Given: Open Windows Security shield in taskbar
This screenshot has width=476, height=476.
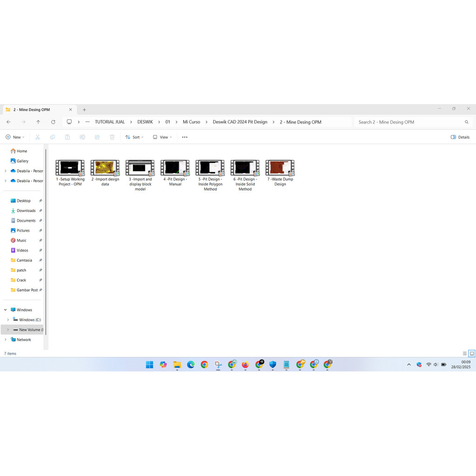Looking at the screenshot, I should point(272,364).
